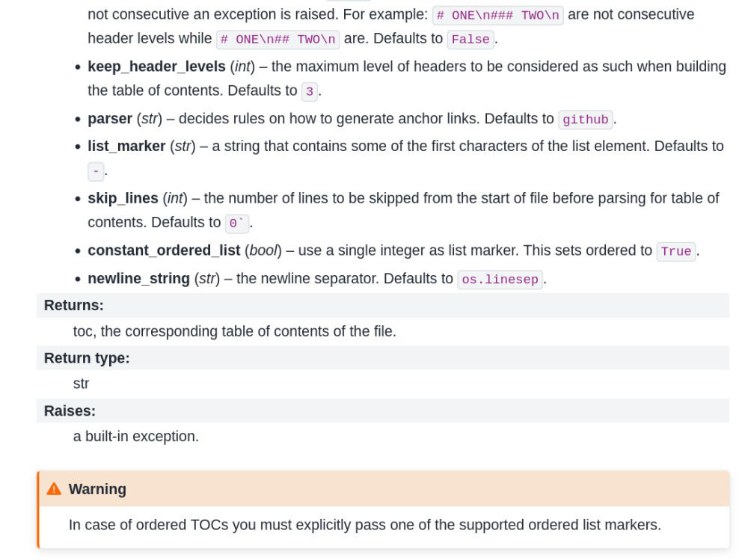Select the constant_ordered_list parameter name
This screenshot has width=748, height=560.
coord(164,250)
